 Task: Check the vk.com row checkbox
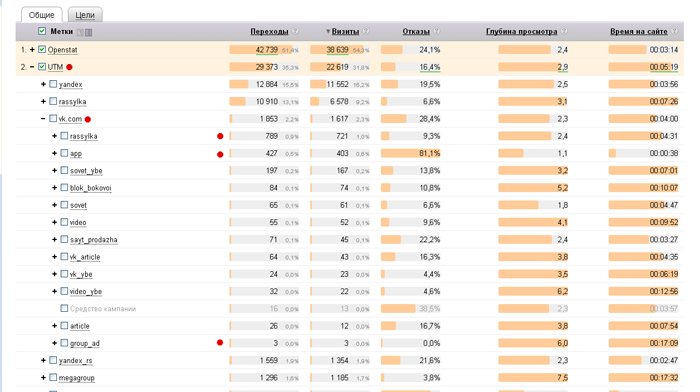click(53, 119)
